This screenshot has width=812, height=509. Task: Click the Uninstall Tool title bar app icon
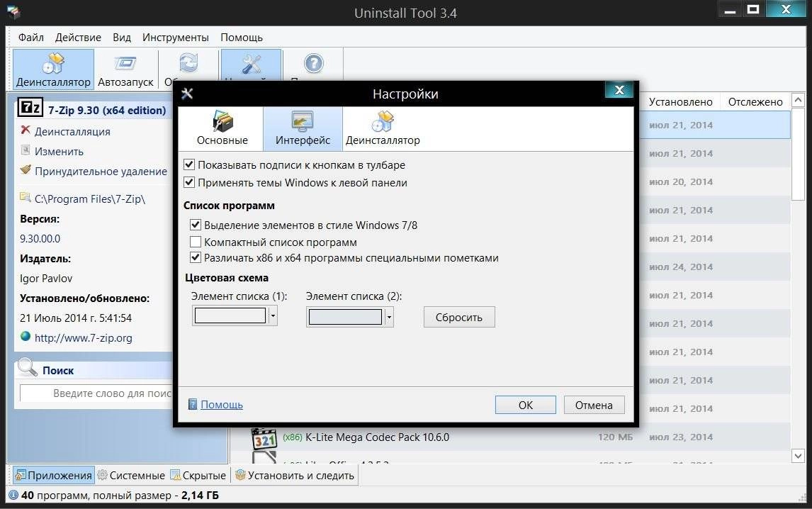pyautogui.click(x=13, y=12)
